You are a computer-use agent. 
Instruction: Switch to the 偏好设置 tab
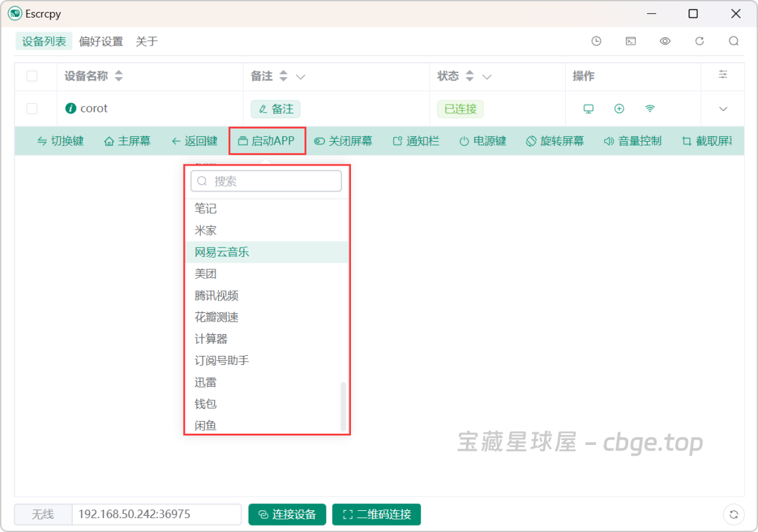[x=102, y=41]
